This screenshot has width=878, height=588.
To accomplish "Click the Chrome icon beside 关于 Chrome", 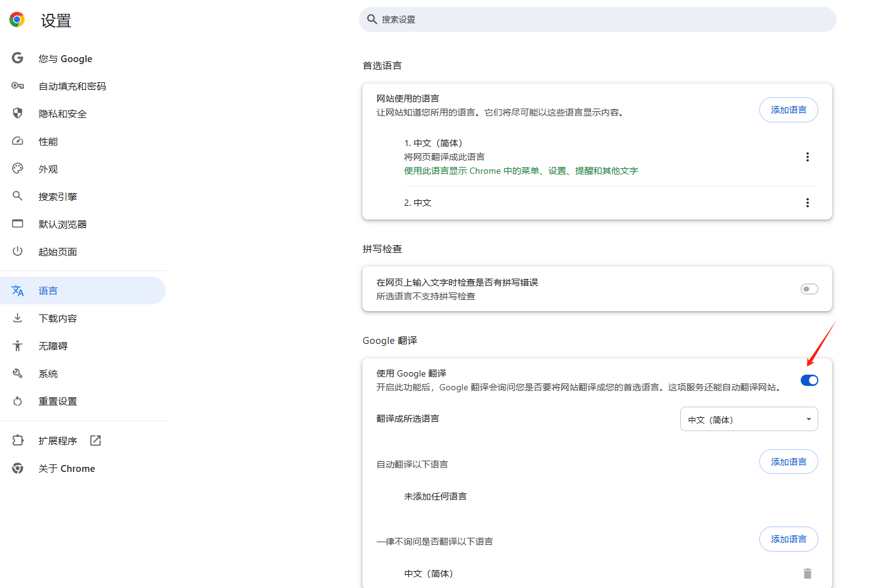I will click(18, 468).
